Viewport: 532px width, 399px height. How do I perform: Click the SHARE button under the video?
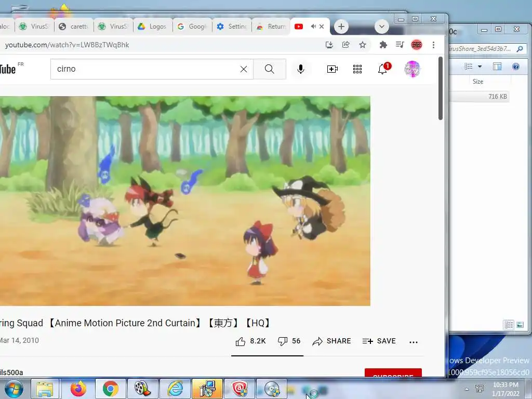click(331, 341)
